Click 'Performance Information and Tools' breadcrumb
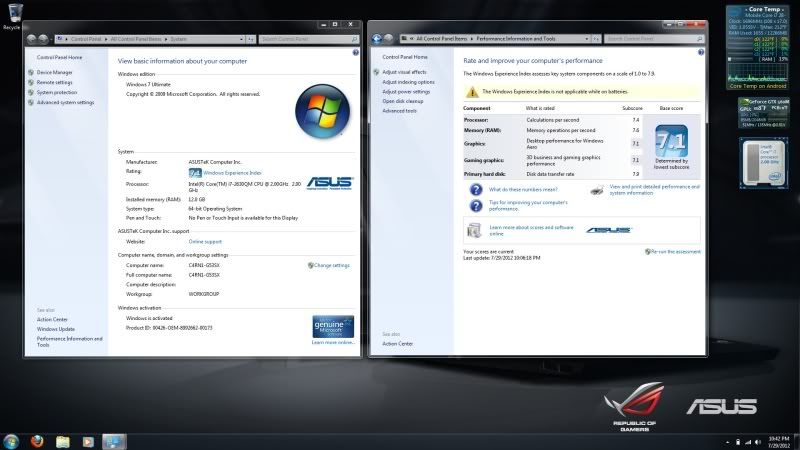Viewport: 800px width, 450px height. point(516,39)
